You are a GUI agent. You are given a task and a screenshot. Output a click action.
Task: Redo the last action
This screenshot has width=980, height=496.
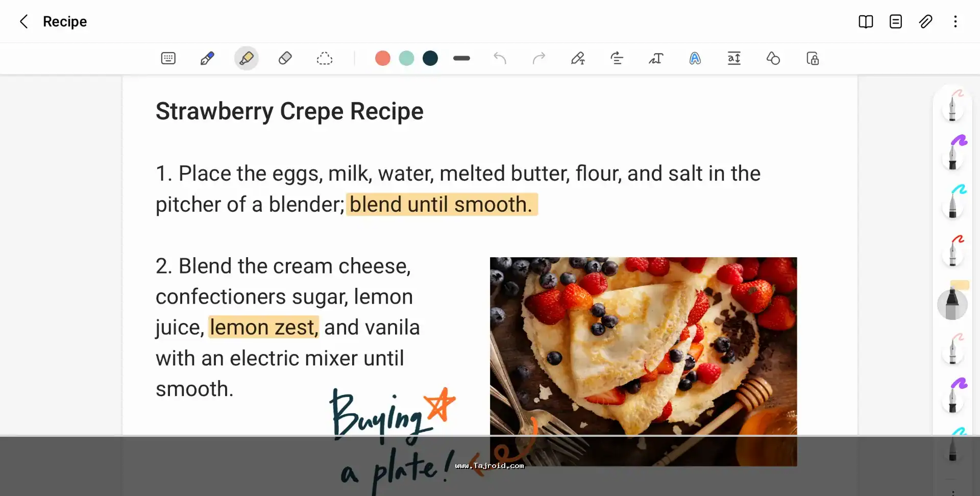[x=539, y=58]
